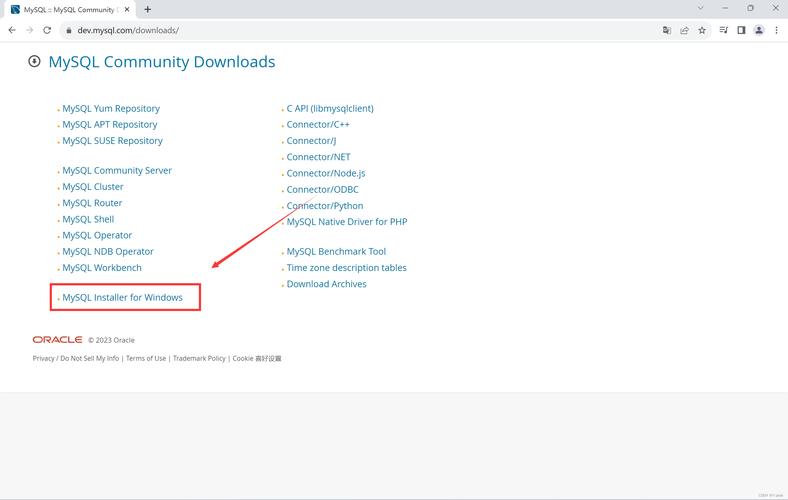This screenshot has height=500, width=788.
Task: Open MySQL Shell link
Action: pyautogui.click(x=88, y=219)
